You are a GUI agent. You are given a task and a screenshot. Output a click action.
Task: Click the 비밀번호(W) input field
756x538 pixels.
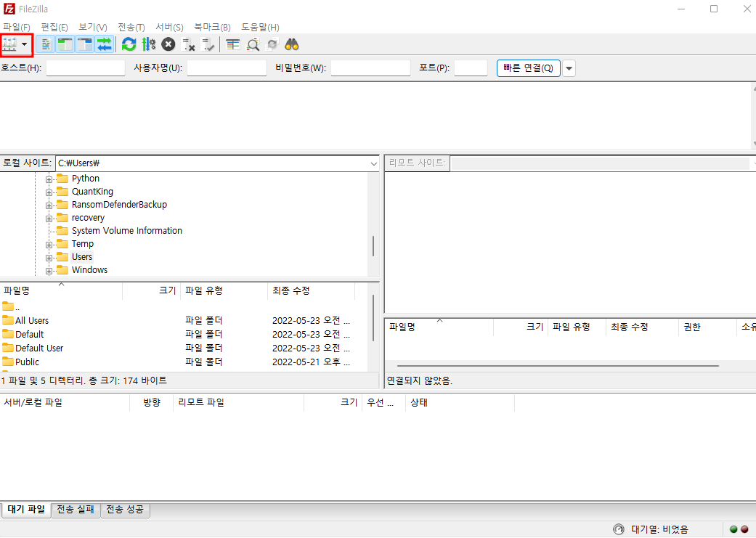[x=370, y=68]
